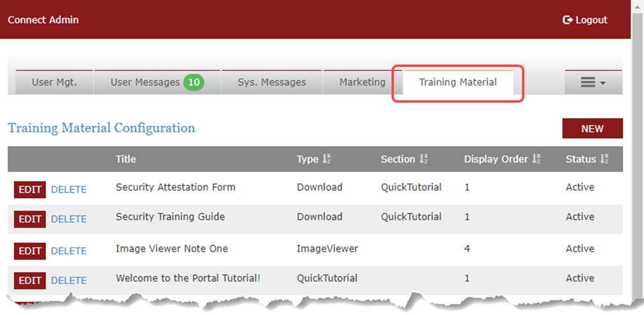Select the Marketing tab
644x315 pixels.
(x=362, y=82)
